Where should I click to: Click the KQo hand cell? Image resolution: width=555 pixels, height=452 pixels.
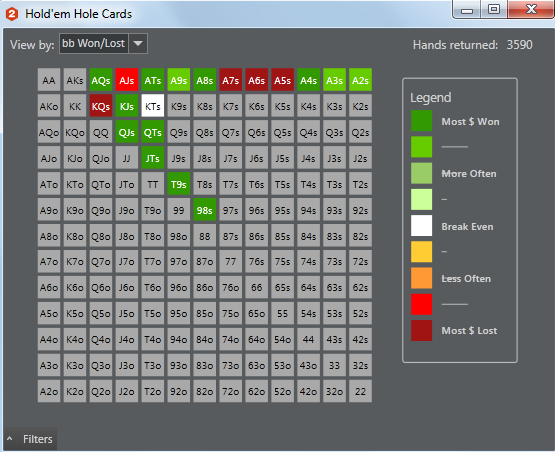coord(75,132)
